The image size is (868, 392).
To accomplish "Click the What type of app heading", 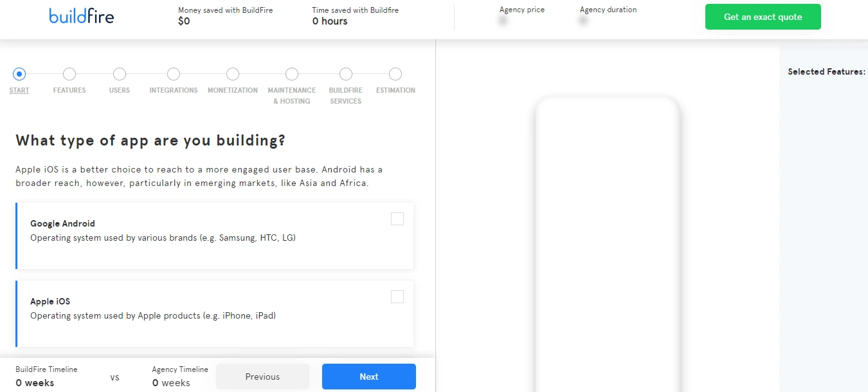I will point(150,140).
